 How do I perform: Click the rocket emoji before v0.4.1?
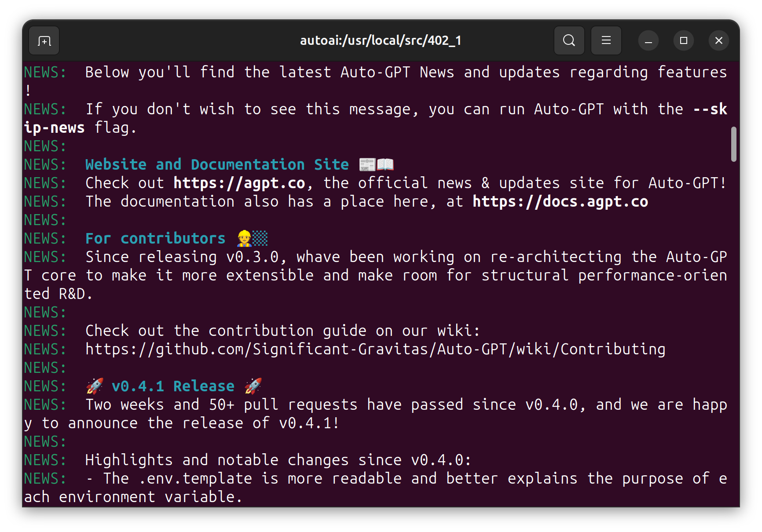(95, 386)
